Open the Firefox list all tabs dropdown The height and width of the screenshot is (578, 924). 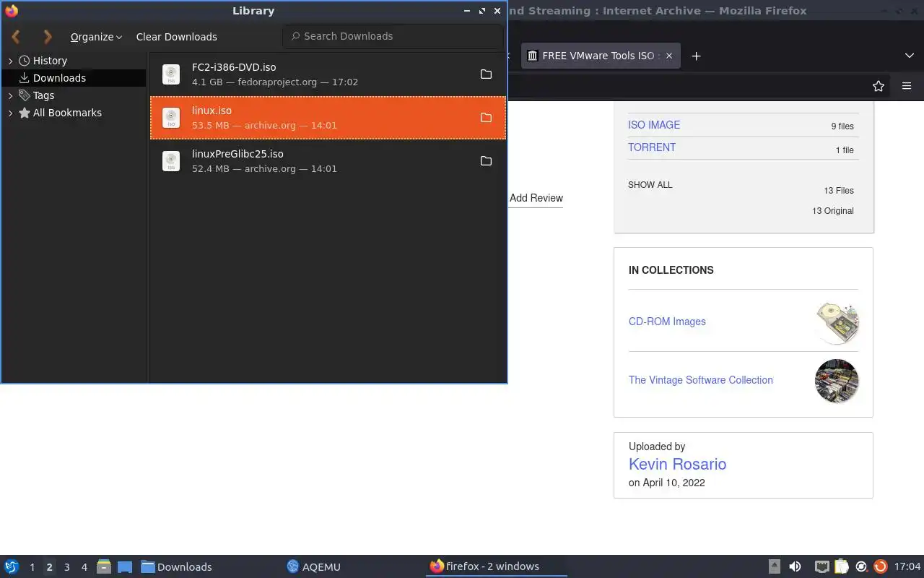point(909,56)
